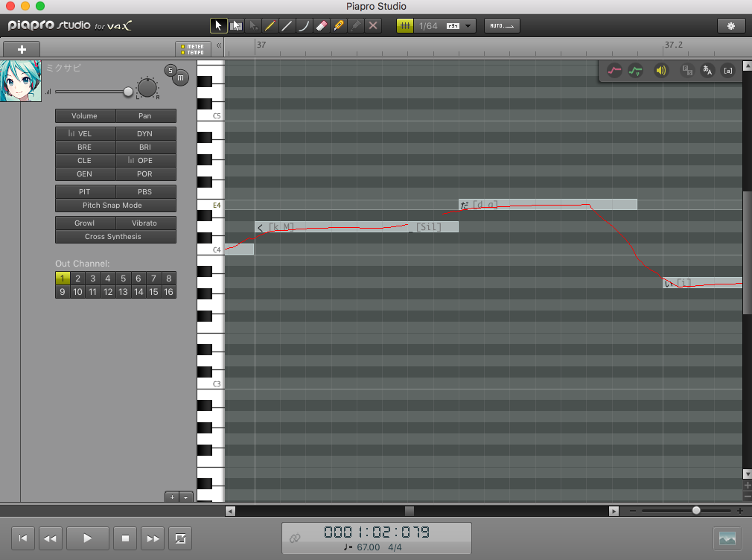Screen dimensions: 752x560
Task: Select the curve line tool
Action: coord(304,25)
